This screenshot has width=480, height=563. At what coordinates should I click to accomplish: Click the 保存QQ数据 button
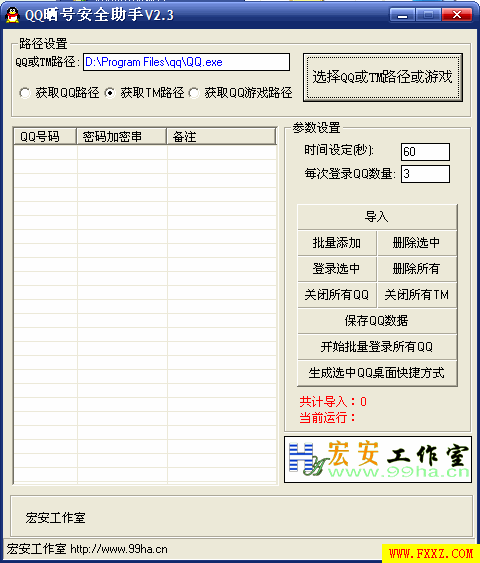click(x=377, y=321)
